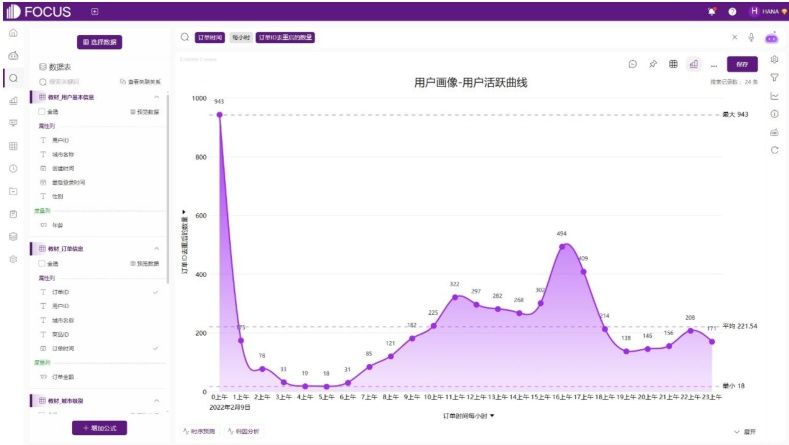Open the more options ellipsis menu
Viewport: 789px width, 445px height.
coord(714,64)
